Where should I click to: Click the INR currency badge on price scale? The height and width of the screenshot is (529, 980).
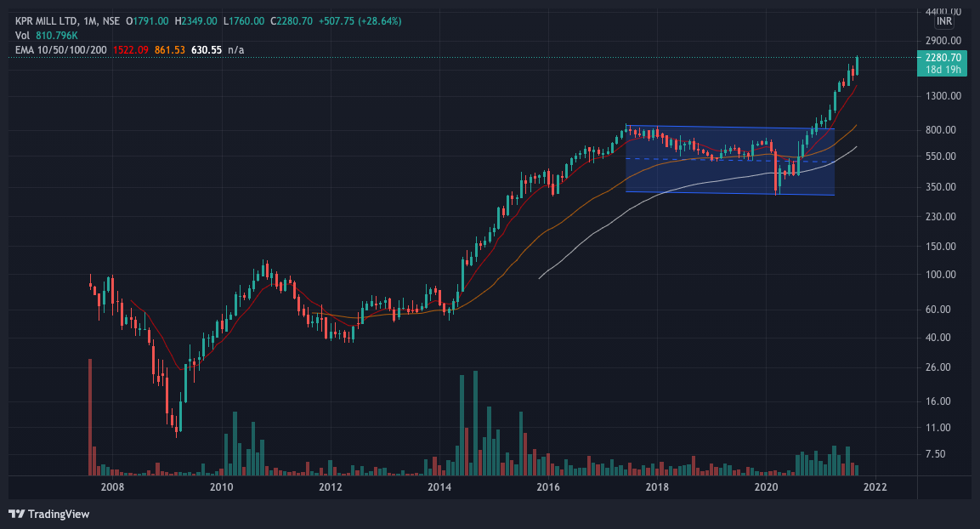point(943,24)
